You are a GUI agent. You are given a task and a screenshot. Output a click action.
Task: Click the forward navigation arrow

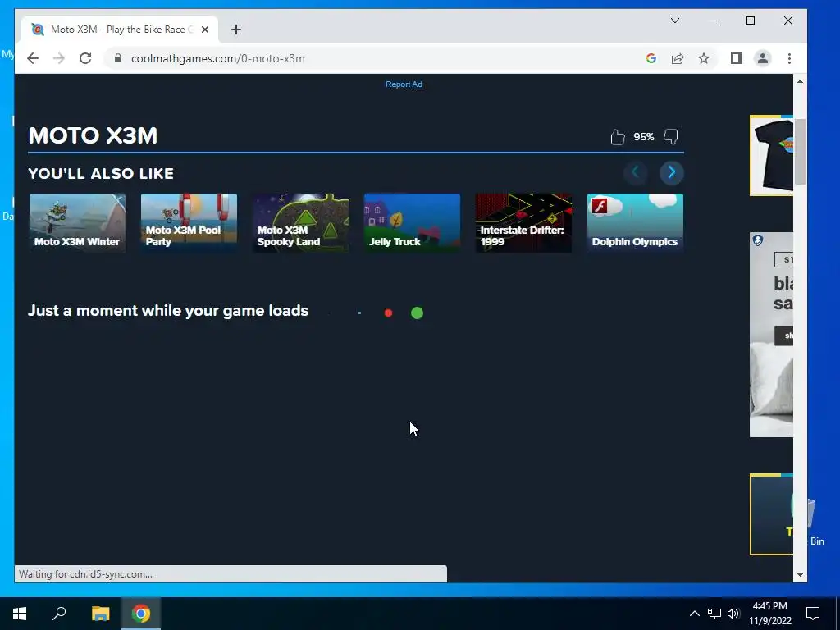[59, 58]
